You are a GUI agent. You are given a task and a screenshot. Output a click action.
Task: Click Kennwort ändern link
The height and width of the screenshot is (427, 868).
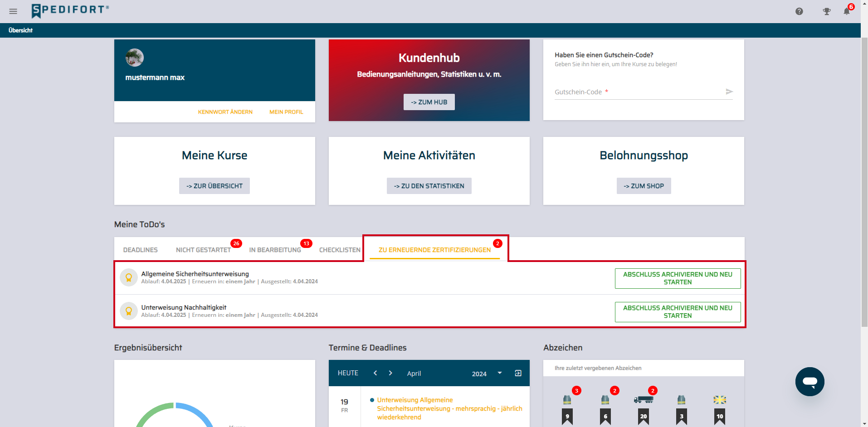tap(225, 112)
